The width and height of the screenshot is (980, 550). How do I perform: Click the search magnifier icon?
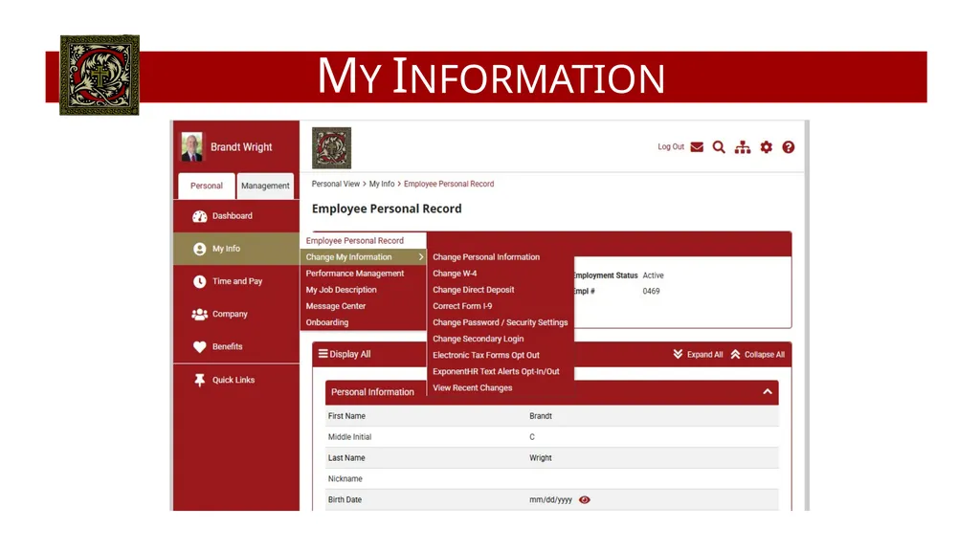click(719, 147)
